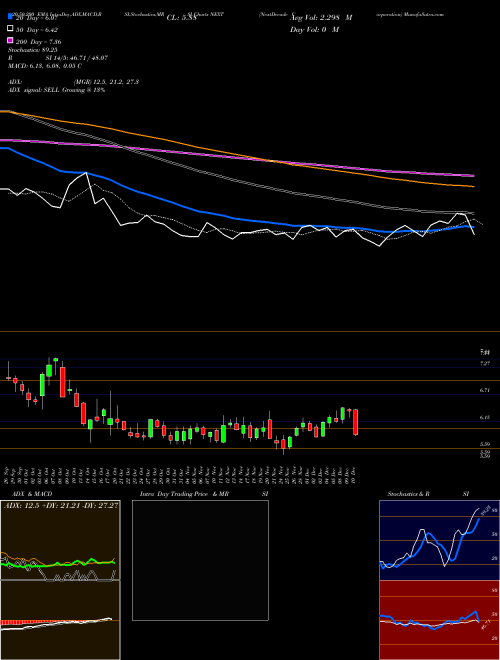Viewport: 500px width, 660px height.
Task: Click the magenta 200 Day legend swatch
Action: pyautogui.click(x=10, y=41)
